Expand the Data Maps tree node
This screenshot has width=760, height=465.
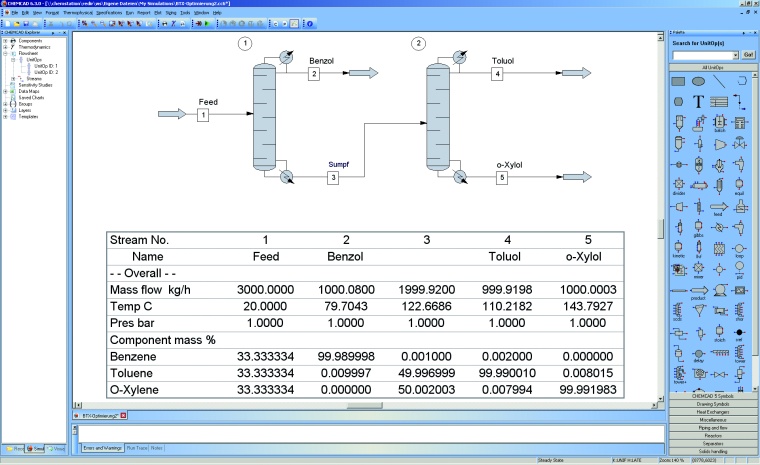pos(5,91)
